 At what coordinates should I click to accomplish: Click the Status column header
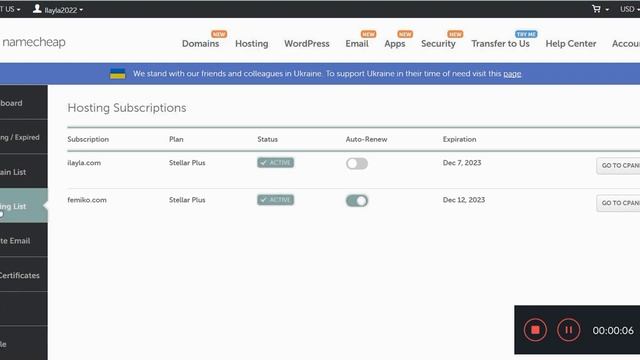[267, 139]
